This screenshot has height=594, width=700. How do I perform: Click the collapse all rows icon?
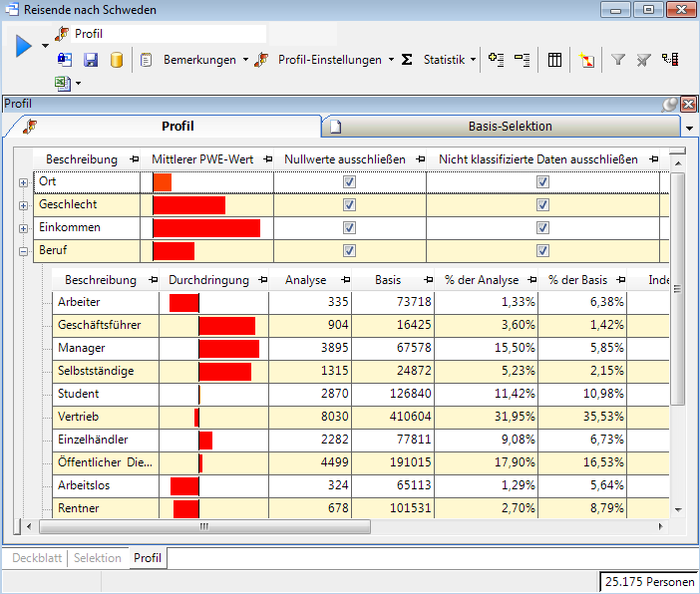522,60
